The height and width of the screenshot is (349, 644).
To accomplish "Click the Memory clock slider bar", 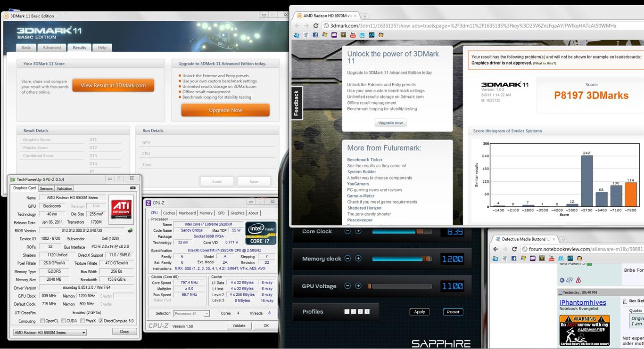I will (x=402, y=259).
